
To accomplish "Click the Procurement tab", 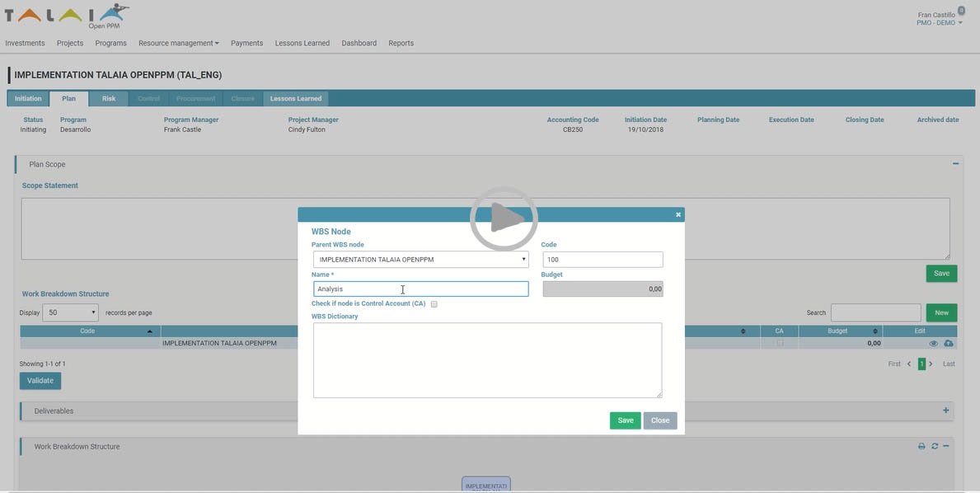I will pos(195,99).
